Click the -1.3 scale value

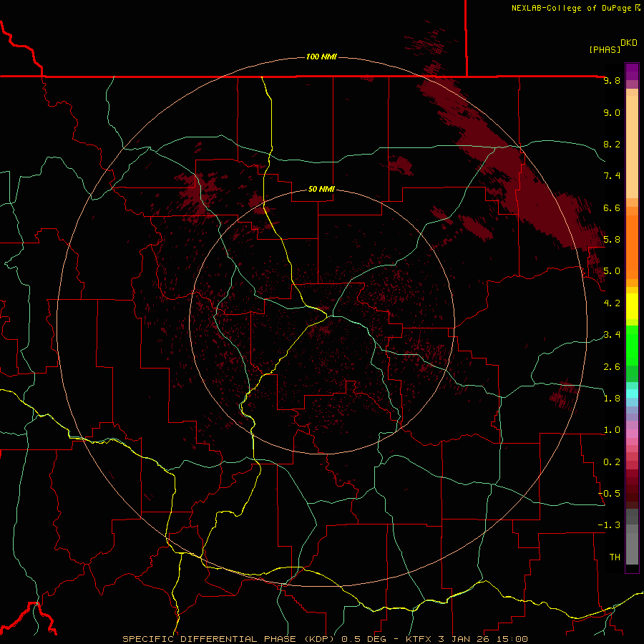(x=610, y=525)
